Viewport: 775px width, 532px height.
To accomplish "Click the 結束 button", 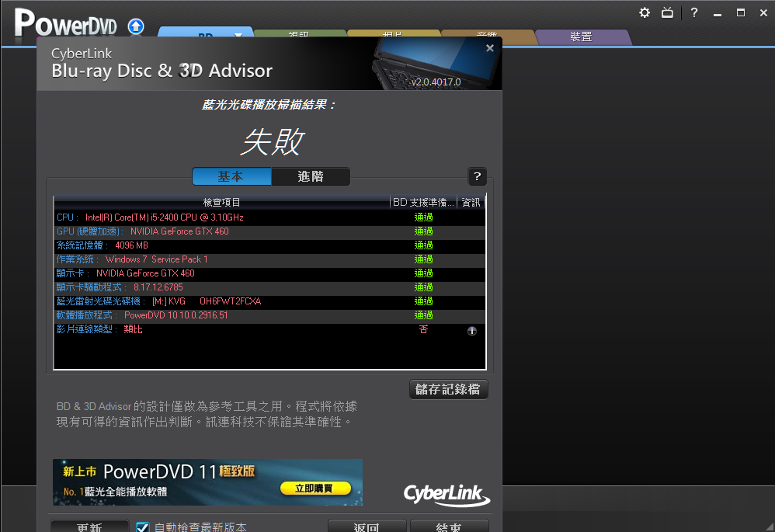I will pos(450,526).
